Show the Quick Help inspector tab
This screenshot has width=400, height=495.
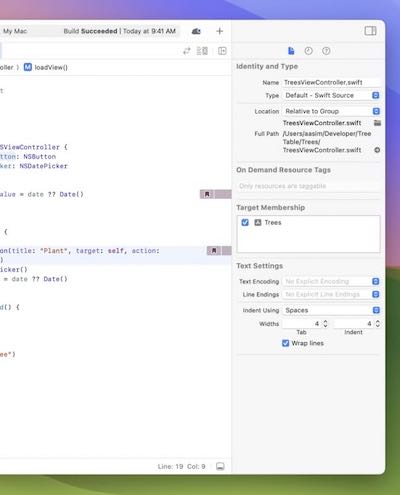[x=326, y=51]
